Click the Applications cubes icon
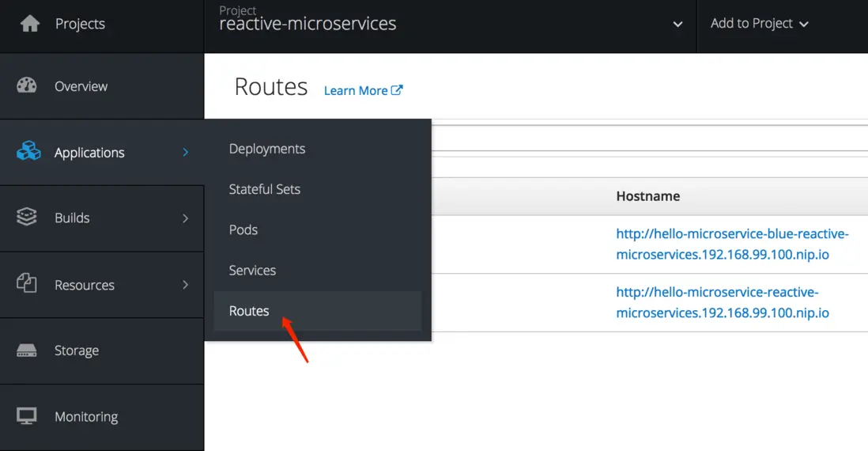 [x=28, y=151]
